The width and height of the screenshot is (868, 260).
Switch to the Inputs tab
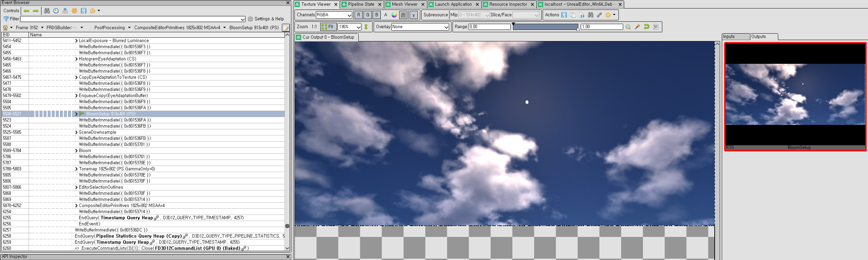point(736,37)
